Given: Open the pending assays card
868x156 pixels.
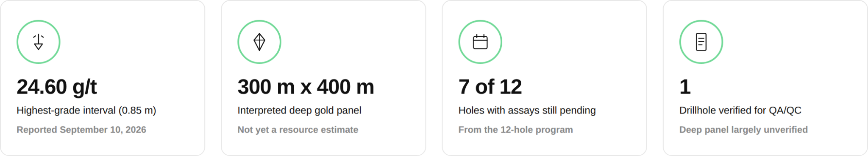Looking at the screenshot, I should tap(544, 78).
